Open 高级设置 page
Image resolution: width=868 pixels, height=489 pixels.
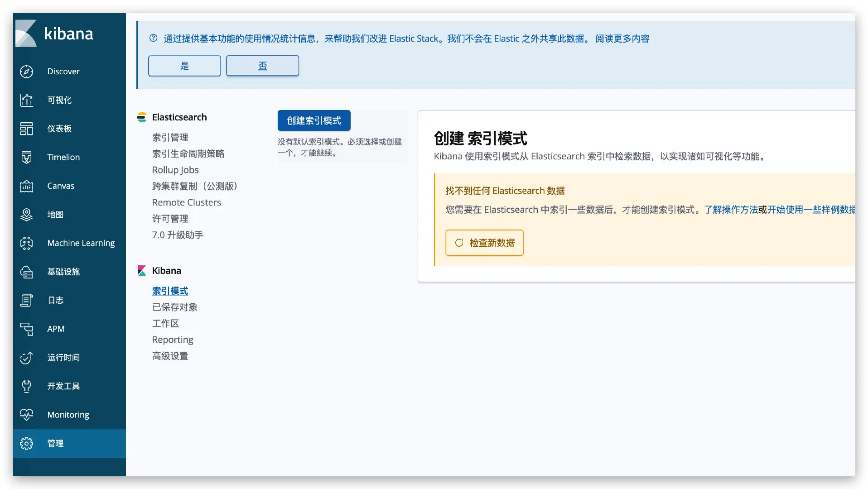170,356
